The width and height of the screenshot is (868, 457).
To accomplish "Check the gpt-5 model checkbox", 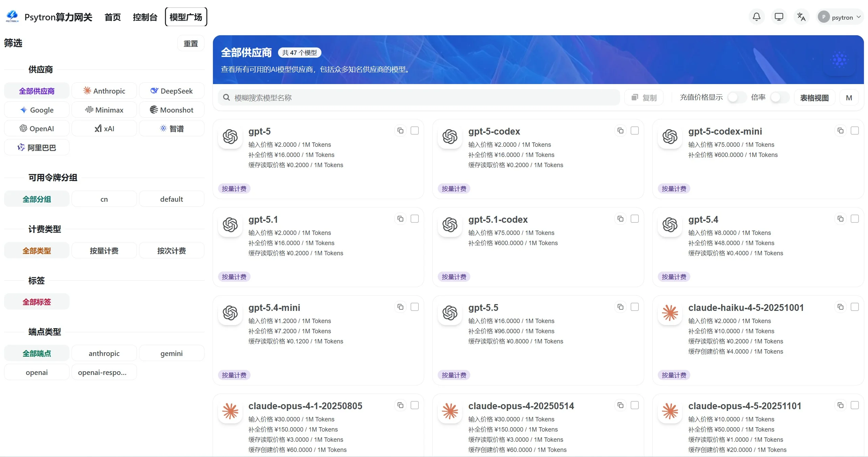I will (x=415, y=131).
